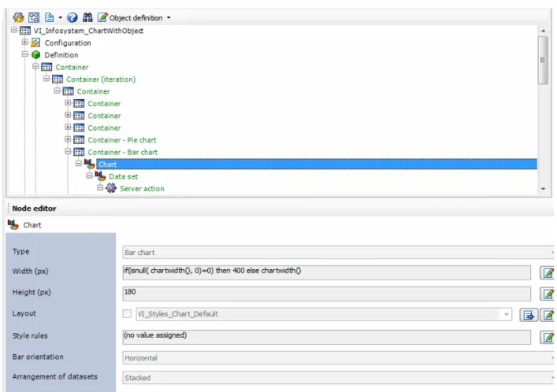Select the highlighted Chart node
This screenshot has height=392, width=557.
point(317,164)
